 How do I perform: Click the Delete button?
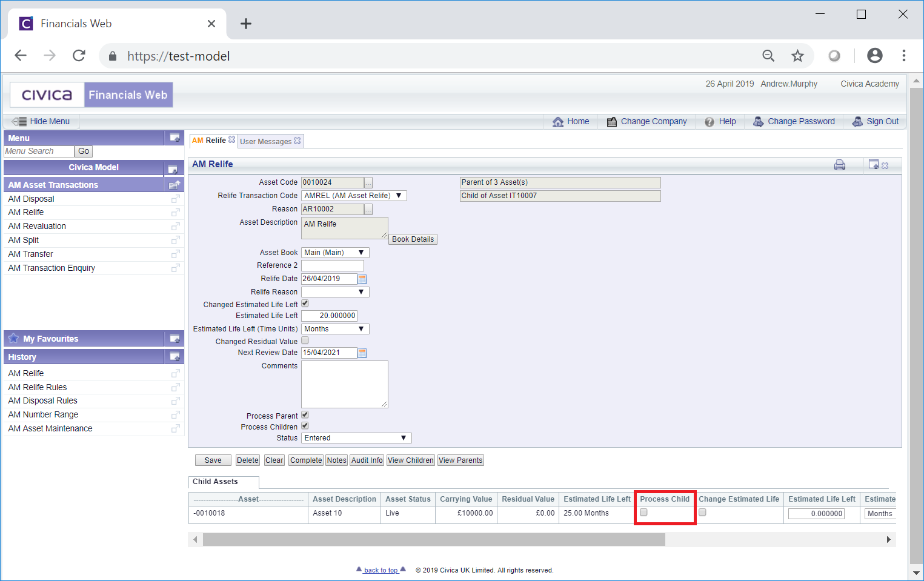pyautogui.click(x=247, y=460)
